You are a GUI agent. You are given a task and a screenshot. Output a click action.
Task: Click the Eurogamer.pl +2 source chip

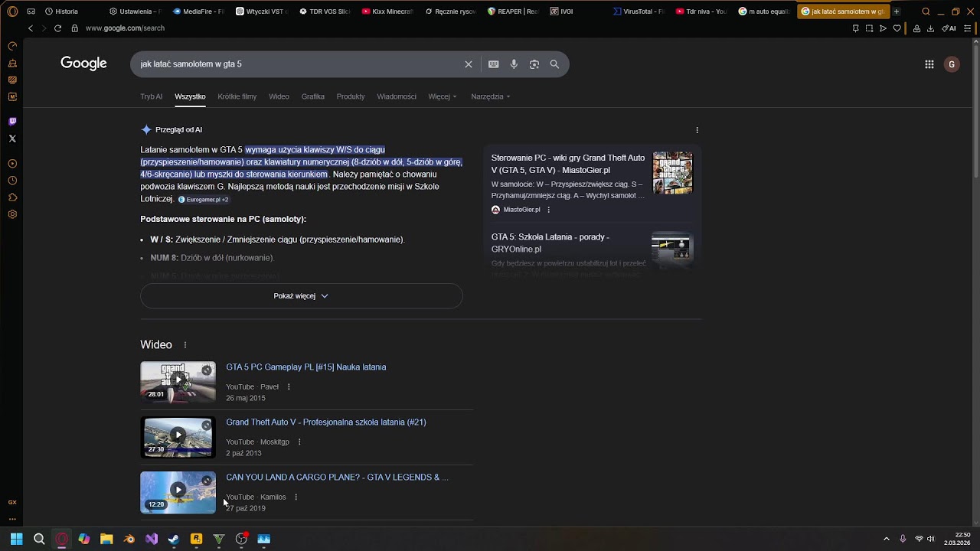click(204, 200)
